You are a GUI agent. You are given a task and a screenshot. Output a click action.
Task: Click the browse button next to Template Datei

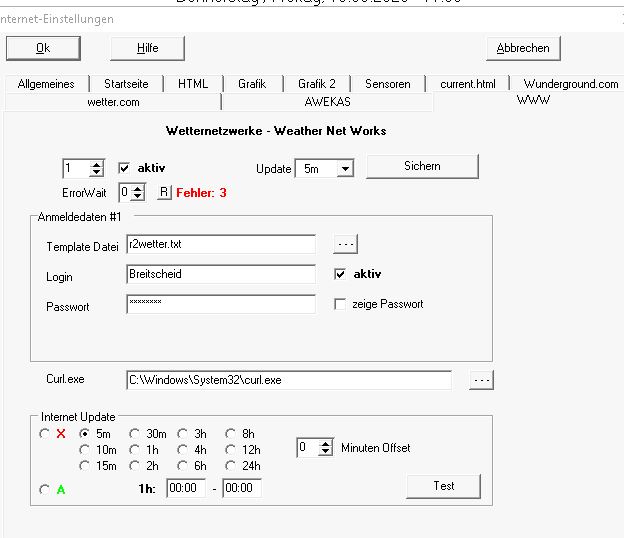[x=345, y=244]
